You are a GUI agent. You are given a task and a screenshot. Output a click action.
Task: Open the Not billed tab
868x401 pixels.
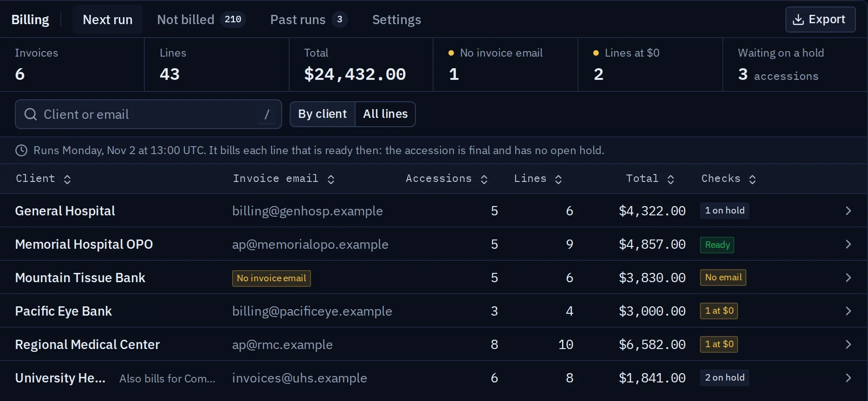201,19
